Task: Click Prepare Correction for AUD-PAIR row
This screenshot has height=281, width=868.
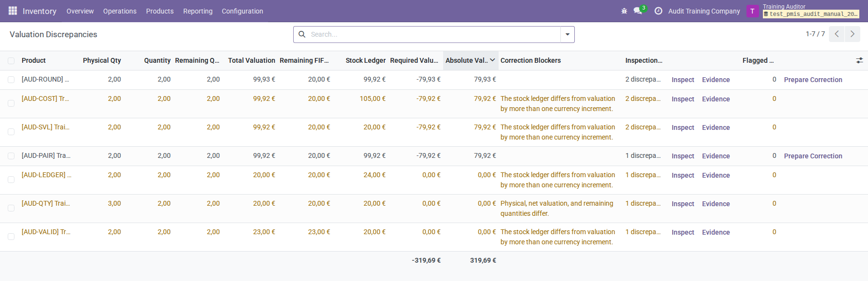Action: pyautogui.click(x=813, y=156)
